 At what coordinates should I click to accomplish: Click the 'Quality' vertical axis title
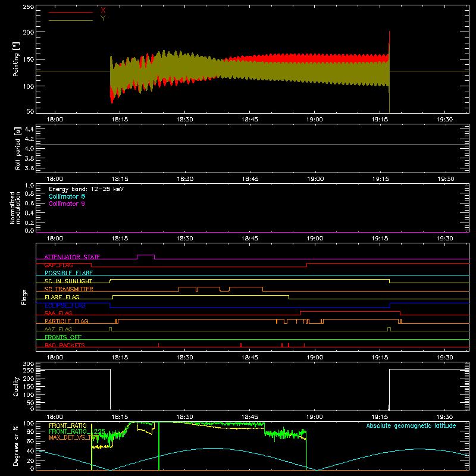point(16,386)
